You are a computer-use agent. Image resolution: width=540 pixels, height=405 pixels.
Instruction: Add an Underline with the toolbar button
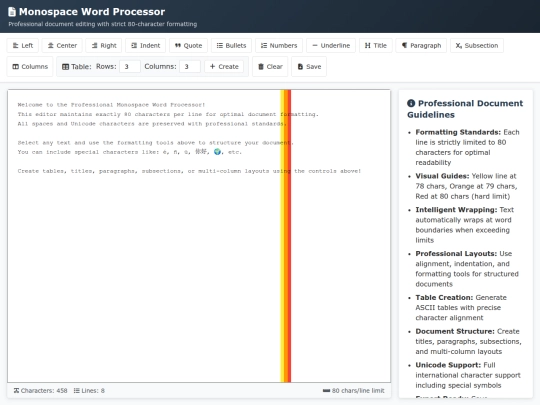click(x=331, y=45)
